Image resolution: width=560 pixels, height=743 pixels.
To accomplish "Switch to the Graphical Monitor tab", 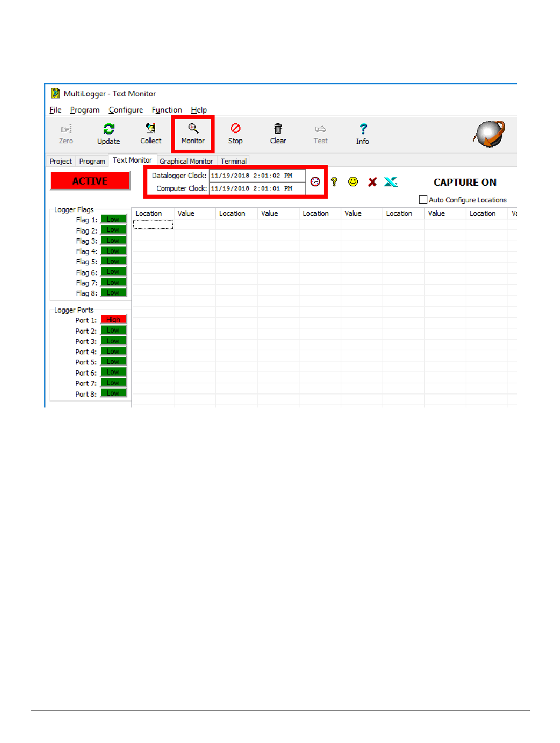I will click(x=186, y=161).
